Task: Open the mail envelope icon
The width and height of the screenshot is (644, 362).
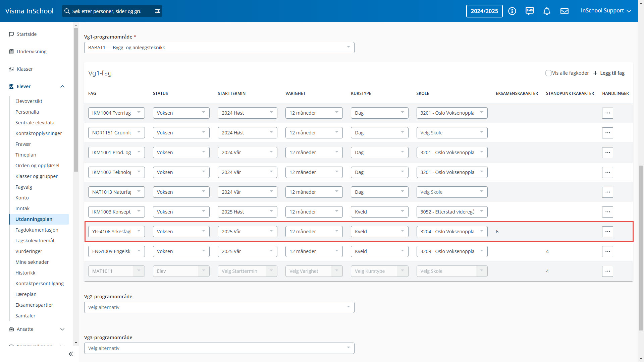Action: pyautogui.click(x=565, y=11)
